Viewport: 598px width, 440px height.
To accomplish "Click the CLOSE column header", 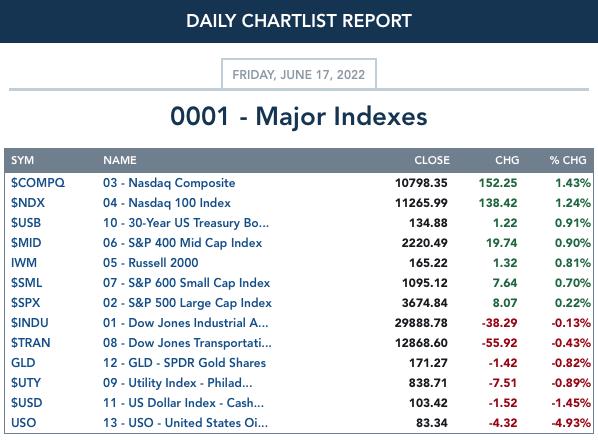I will click(432, 160).
